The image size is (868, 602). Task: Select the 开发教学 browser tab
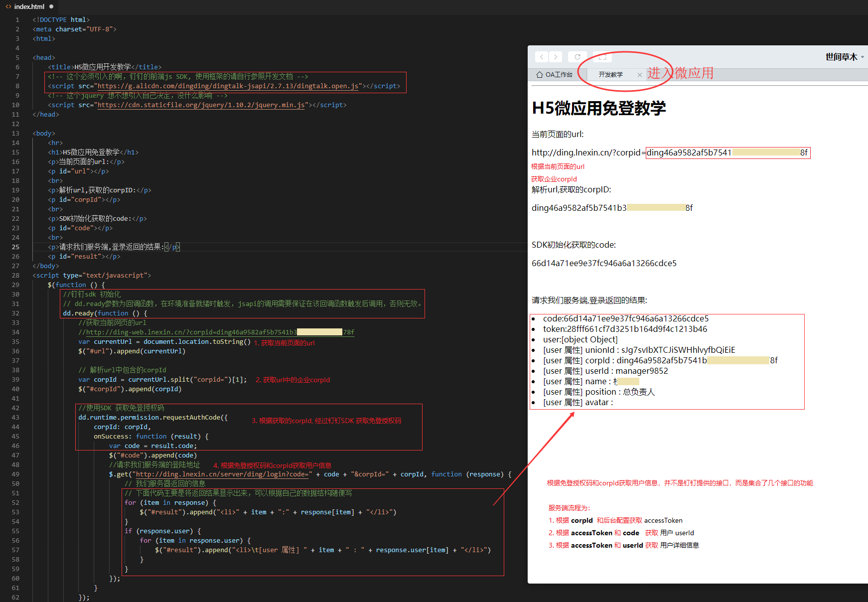611,74
